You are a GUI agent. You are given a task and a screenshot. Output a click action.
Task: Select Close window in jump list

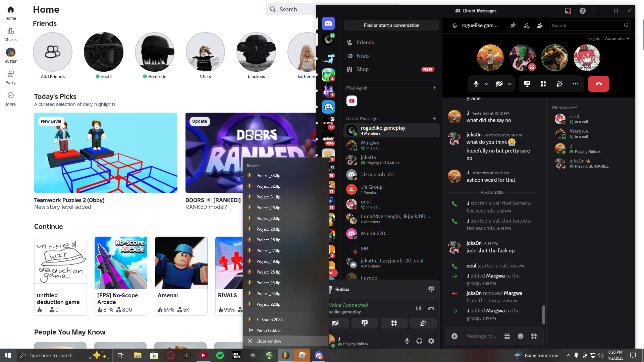click(x=269, y=341)
